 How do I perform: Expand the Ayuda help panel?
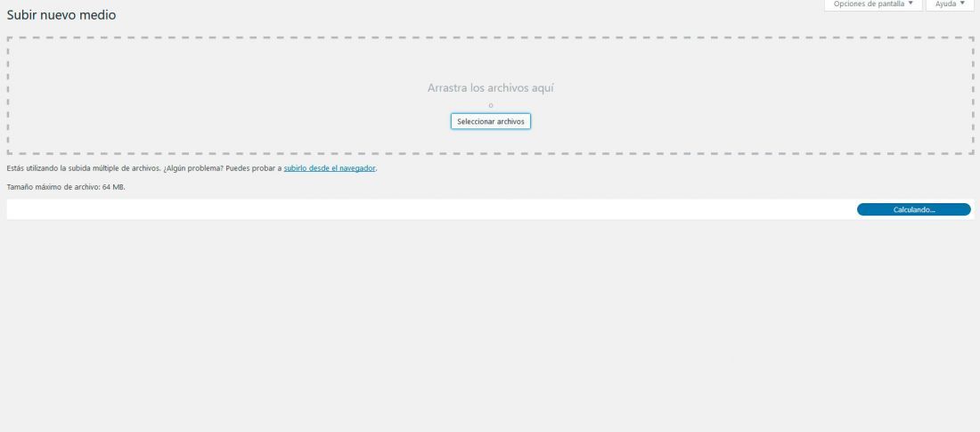click(x=950, y=4)
